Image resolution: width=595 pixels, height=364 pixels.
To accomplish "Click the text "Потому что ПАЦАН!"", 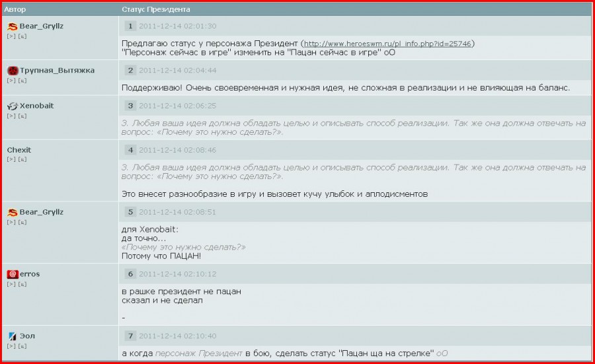I will 161,256.
